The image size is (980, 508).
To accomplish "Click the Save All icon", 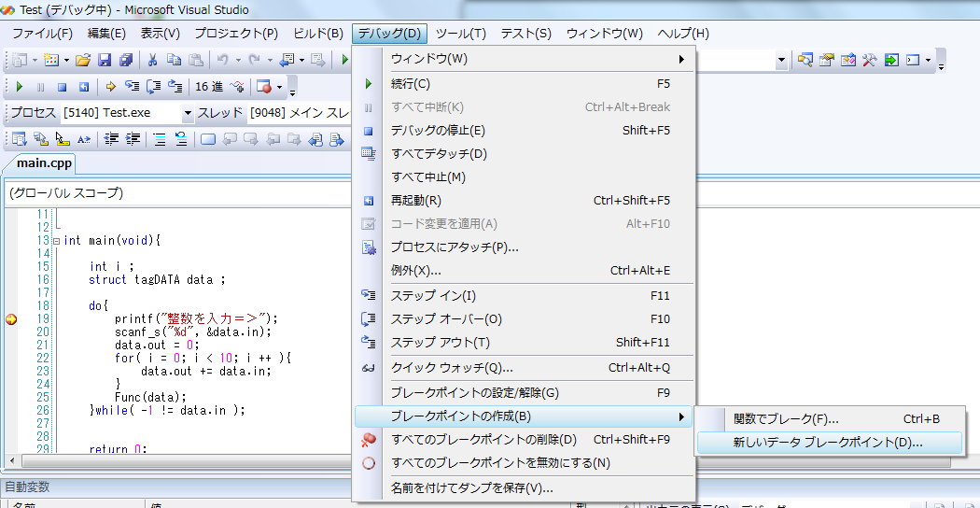I will pos(126,60).
